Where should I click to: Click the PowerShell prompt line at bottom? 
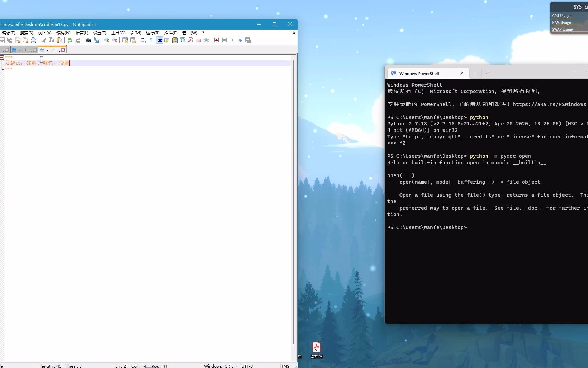click(x=427, y=227)
